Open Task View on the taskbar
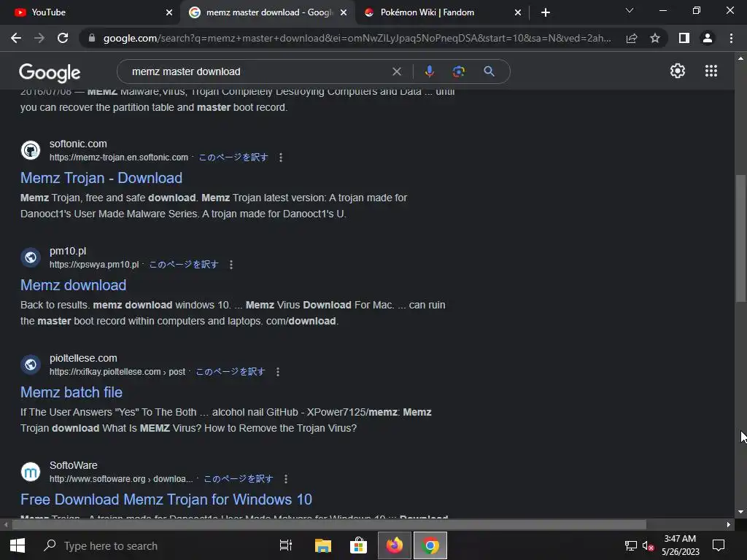The width and height of the screenshot is (747, 560). coord(286,545)
